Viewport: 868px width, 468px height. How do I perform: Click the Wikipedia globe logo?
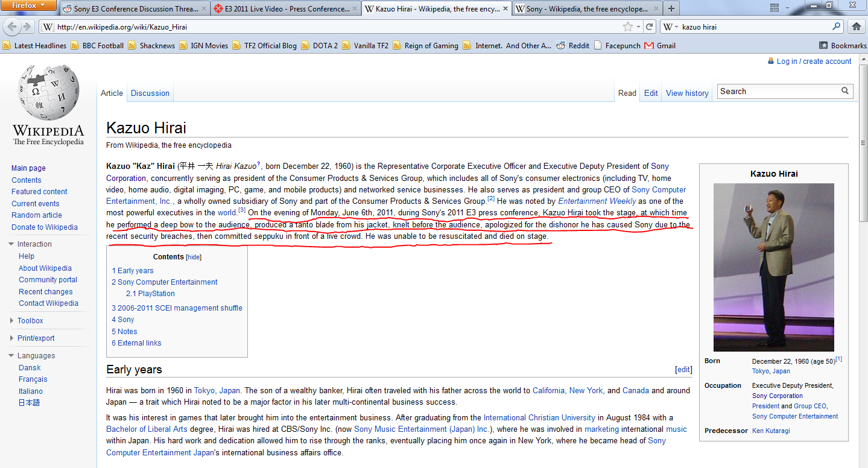click(x=48, y=93)
